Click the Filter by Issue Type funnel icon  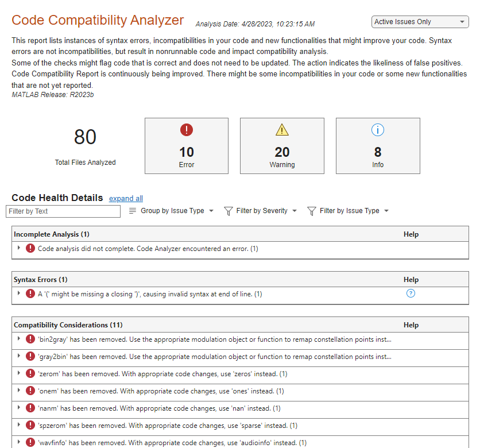[x=310, y=211]
